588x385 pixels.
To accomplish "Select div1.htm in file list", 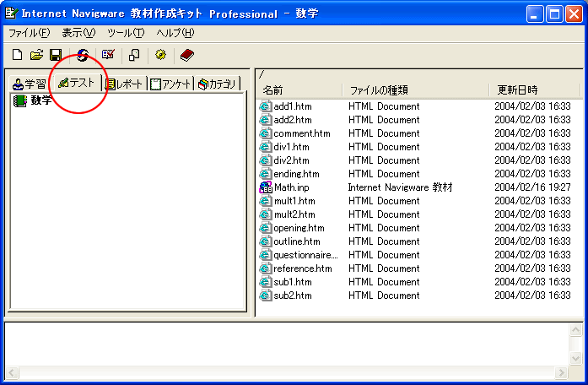I will [291, 147].
